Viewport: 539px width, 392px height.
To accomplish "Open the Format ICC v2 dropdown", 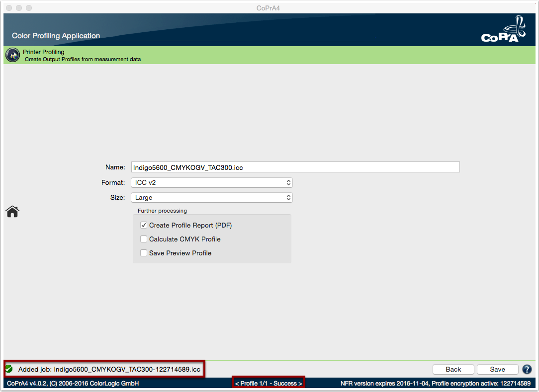I will [212, 182].
